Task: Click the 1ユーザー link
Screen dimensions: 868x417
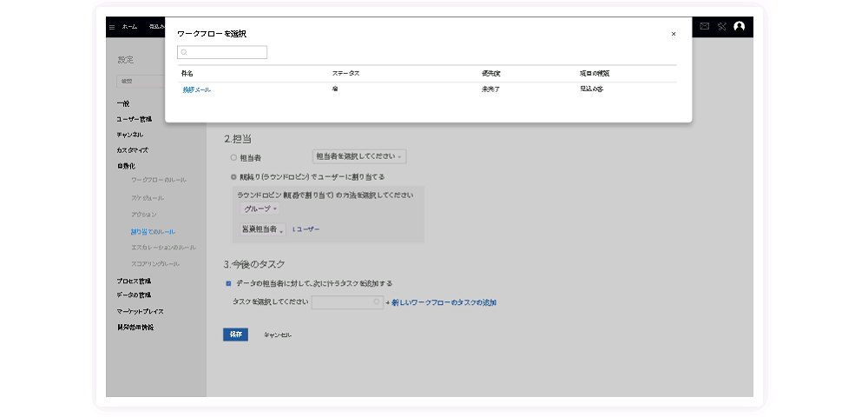Action: coord(306,229)
